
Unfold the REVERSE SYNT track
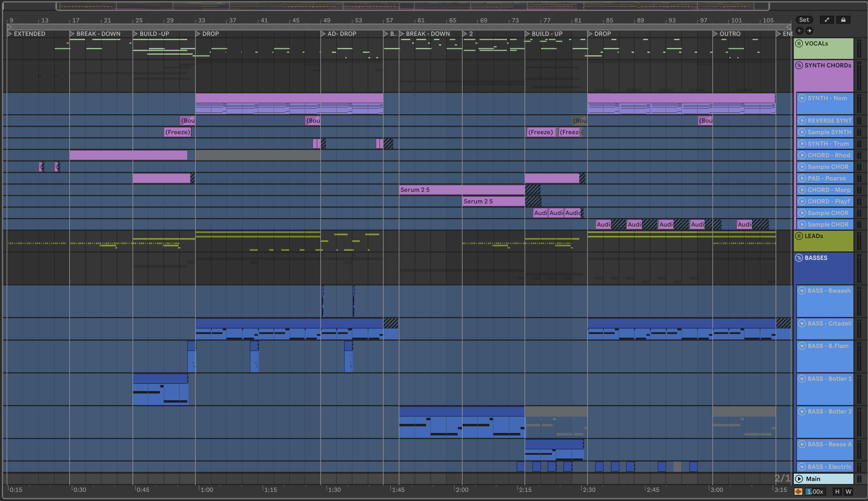(x=802, y=121)
